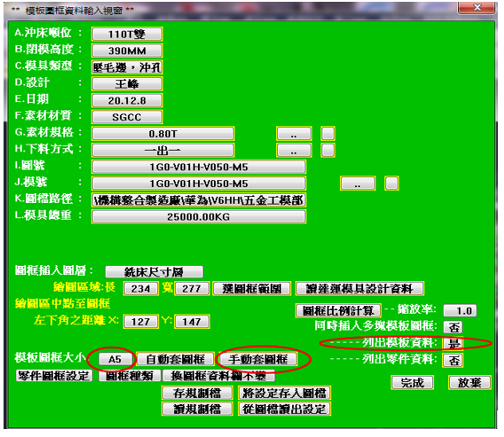This screenshot has width=504, height=437.
Task: Click the drawing area length 234 field
Action: click(141, 289)
